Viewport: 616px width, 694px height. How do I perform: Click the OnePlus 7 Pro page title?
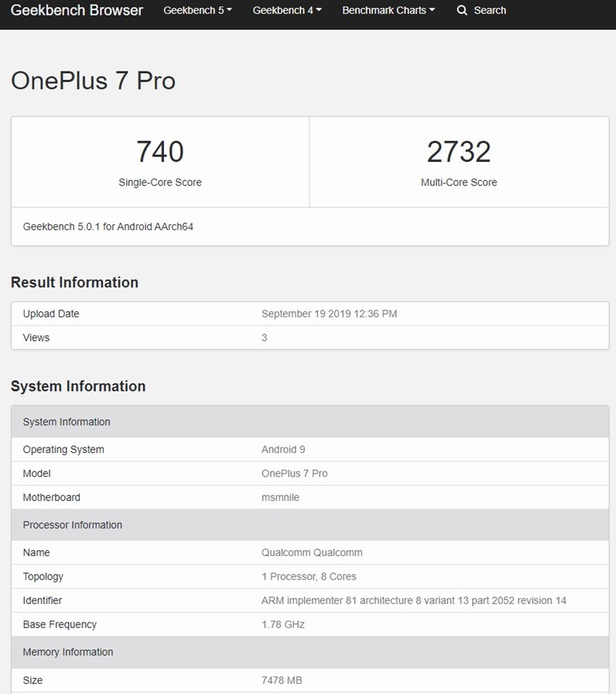(93, 81)
